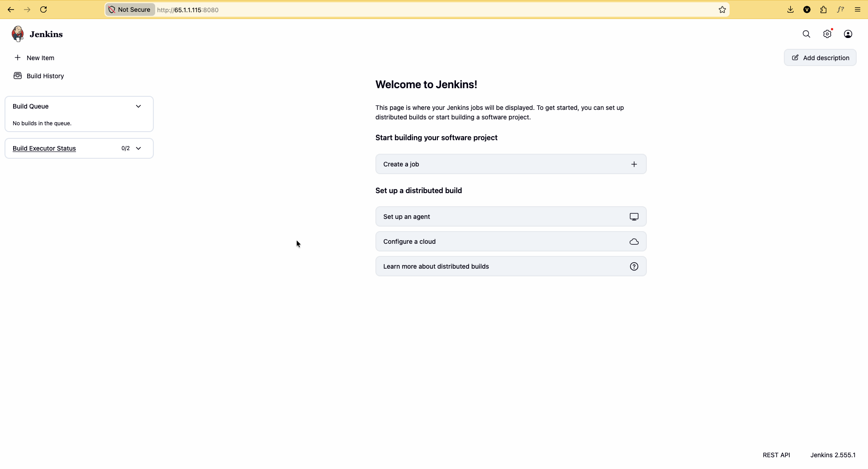Open Learn more about distributed builds
The image size is (868, 469).
tap(511, 266)
